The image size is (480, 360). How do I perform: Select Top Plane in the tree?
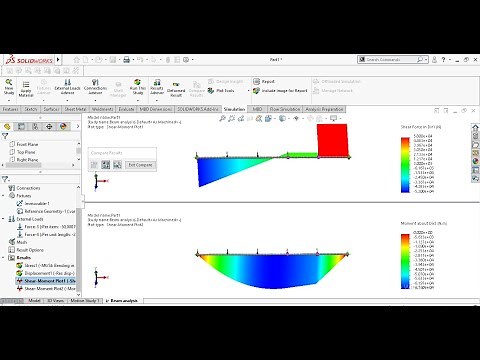(x=23, y=152)
